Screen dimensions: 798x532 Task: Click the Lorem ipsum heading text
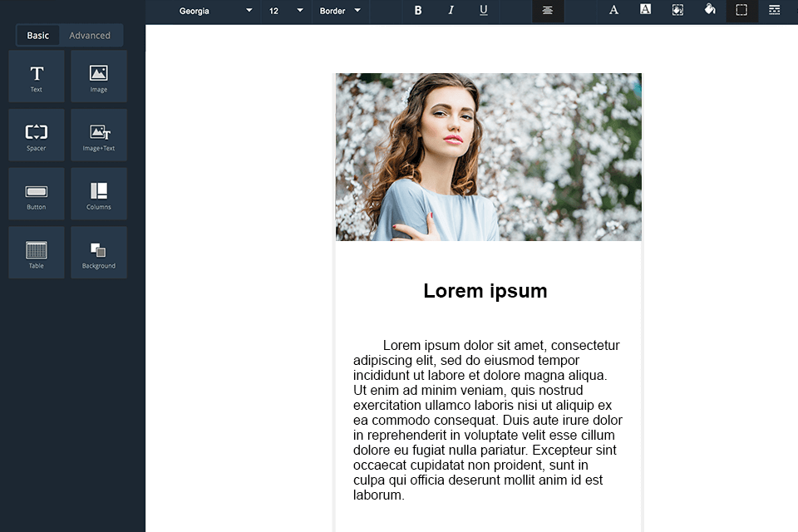click(485, 291)
